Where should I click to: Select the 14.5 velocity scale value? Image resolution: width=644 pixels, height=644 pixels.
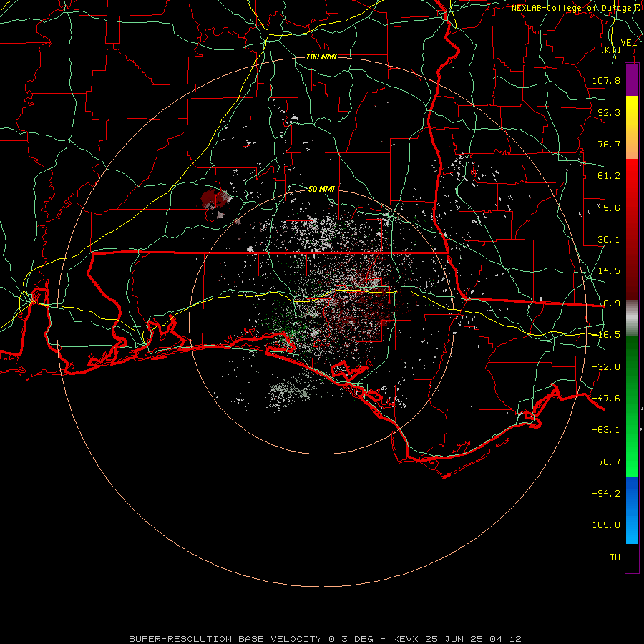coord(609,271)
